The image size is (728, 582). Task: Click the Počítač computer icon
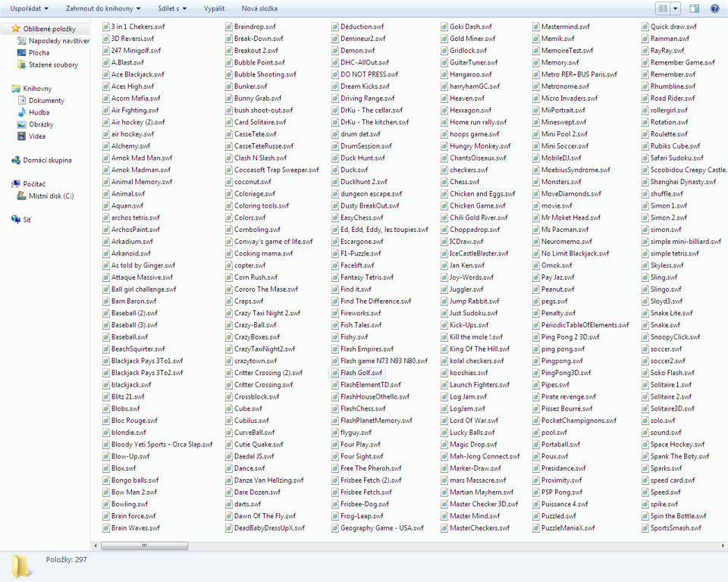(x=16, y=184)
